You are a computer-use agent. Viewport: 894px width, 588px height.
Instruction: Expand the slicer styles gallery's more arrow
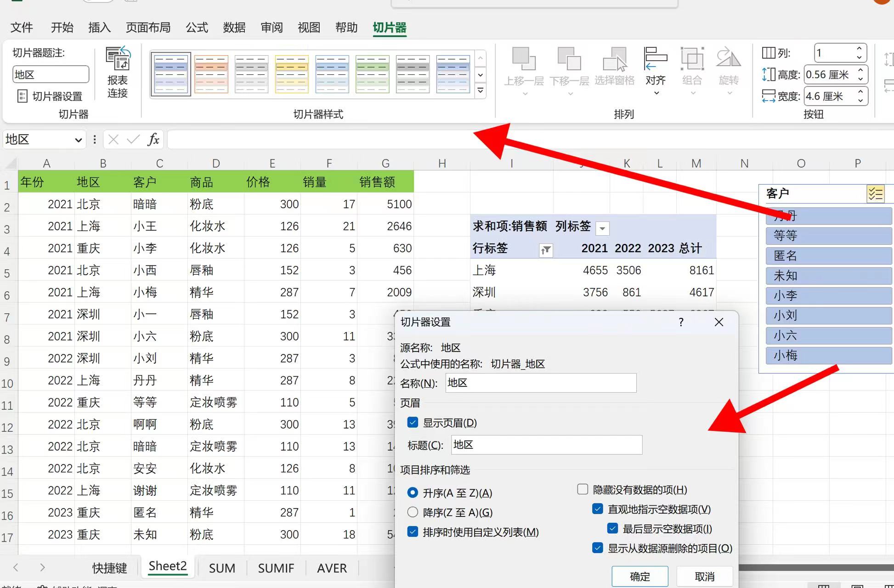click(x=480, y=90)
